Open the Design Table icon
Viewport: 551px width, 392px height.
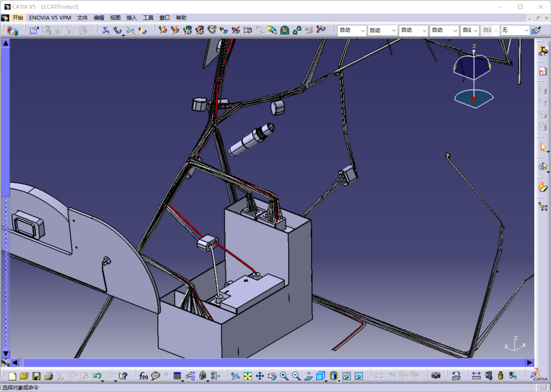(178, 376)
